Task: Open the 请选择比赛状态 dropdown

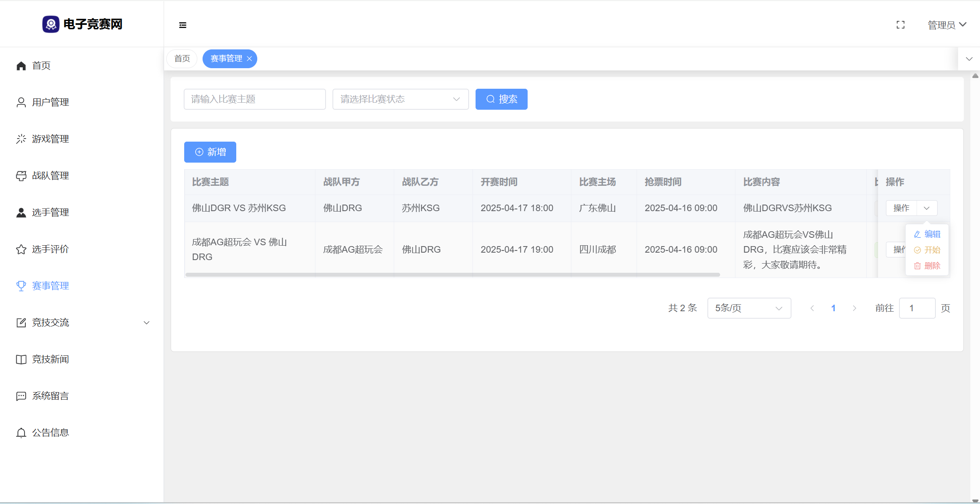Action: (x=400, y=99)
